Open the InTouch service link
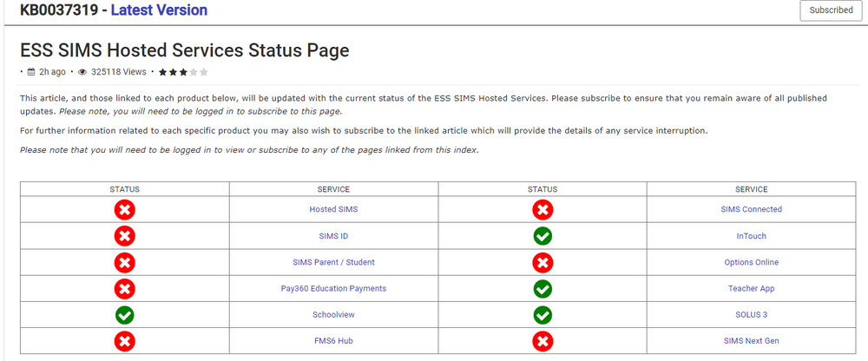Image resolution: width=868 pixels, height=361 pixels. pyautogui.click(x=751, y=236)
